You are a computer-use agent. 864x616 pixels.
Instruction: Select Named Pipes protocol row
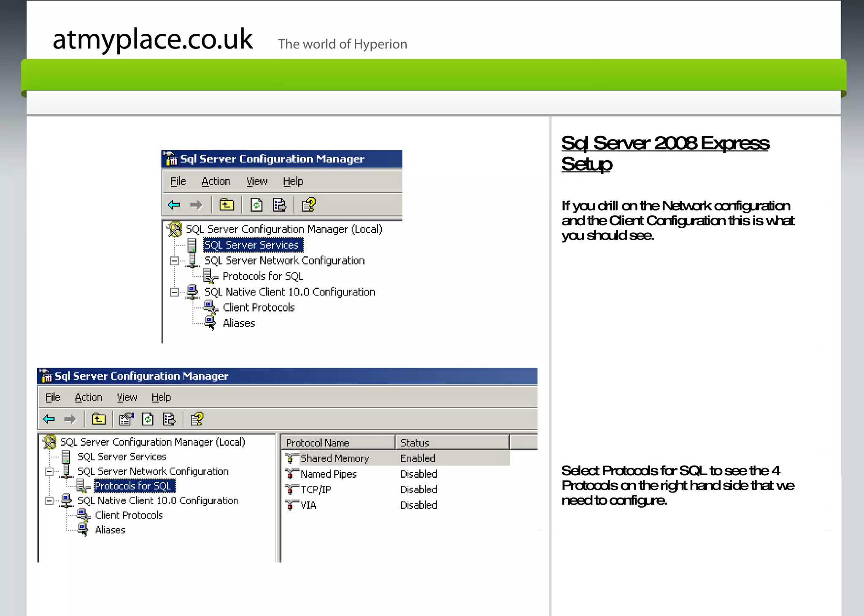pos(328,474)
